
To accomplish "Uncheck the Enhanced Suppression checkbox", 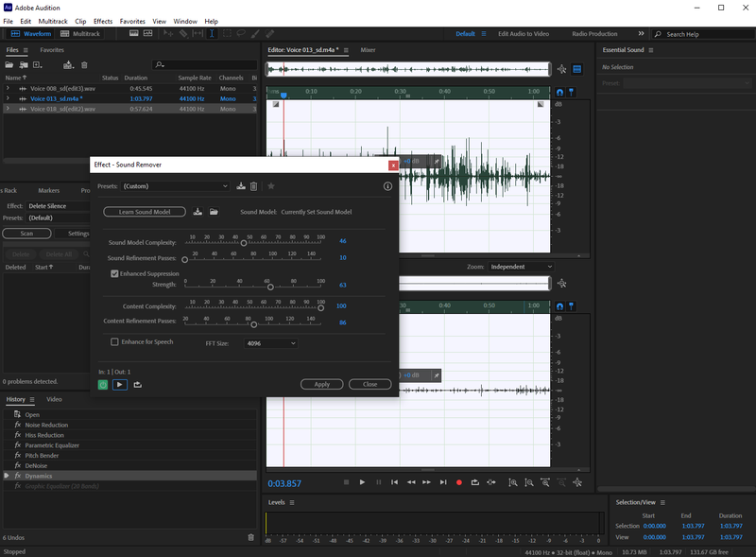I will [114, 273].
